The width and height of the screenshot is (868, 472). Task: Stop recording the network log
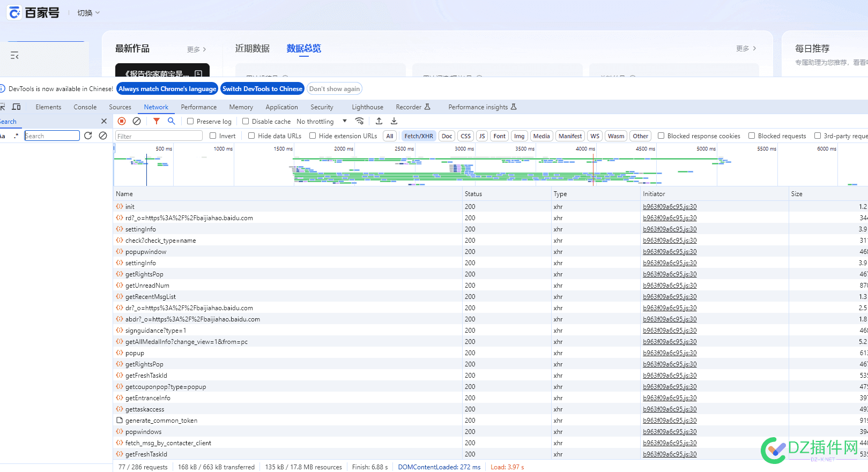pyautogui.click(x=122, y=121)
